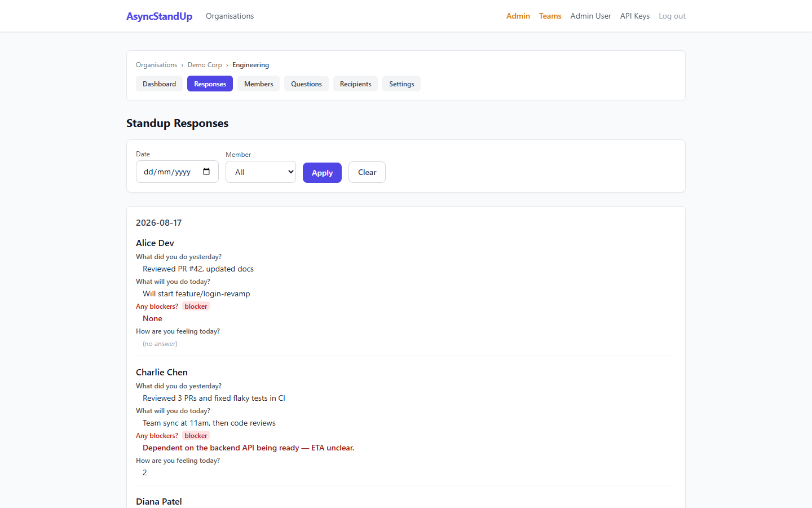Click Log out

tap(672, 16)
